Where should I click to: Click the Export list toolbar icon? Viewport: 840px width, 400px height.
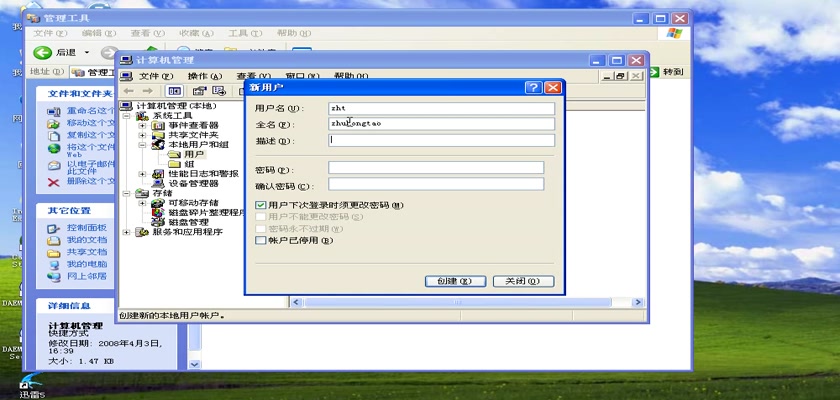coord(218,91)
